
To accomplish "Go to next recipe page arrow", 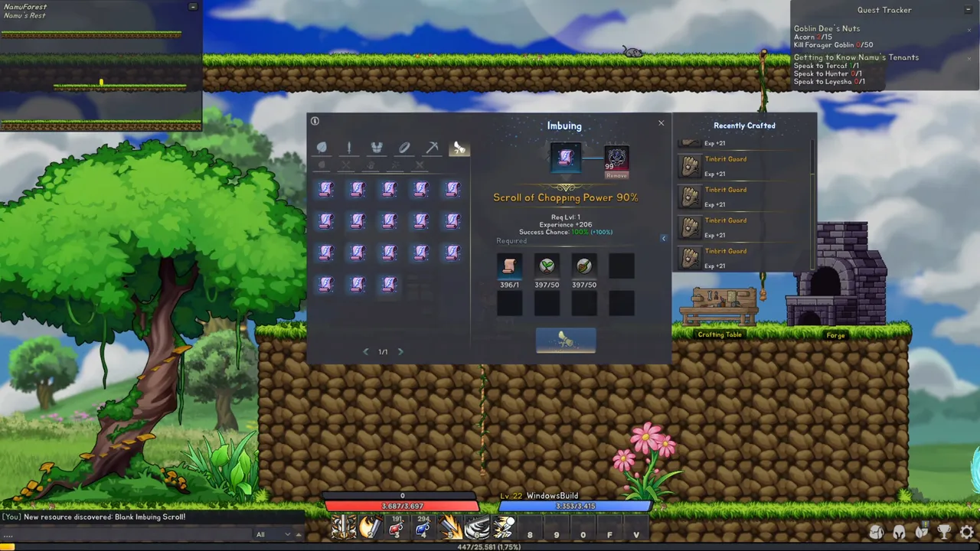I will tap(400, 351).
